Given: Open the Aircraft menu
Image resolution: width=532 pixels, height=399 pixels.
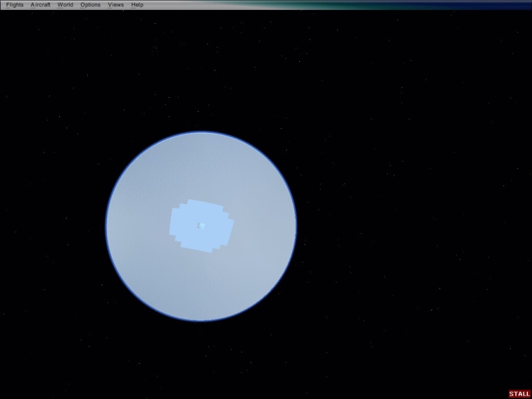Looking at the screenshot, I should [x=41, y=5].
